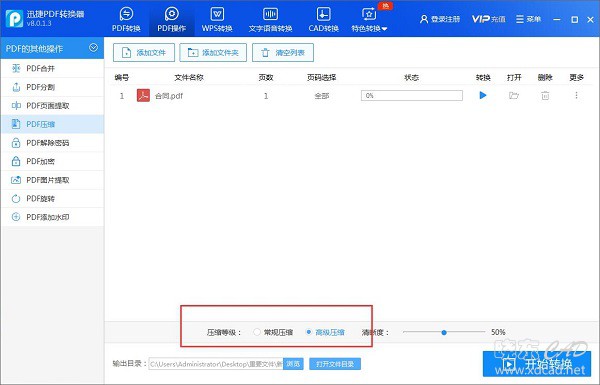Click the 0% progress bar
This screenshot has height=385, width=600.
point(412,96)
